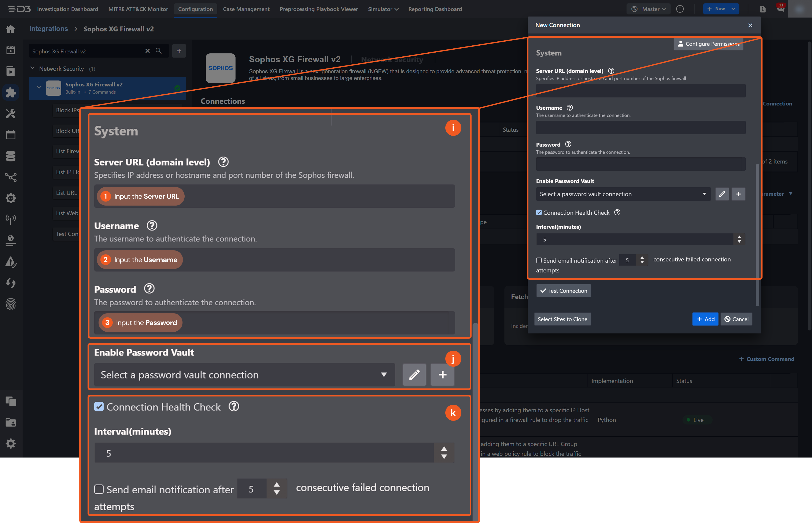Click the blue Add button
812x523 pixels.
tap(705, 319)
